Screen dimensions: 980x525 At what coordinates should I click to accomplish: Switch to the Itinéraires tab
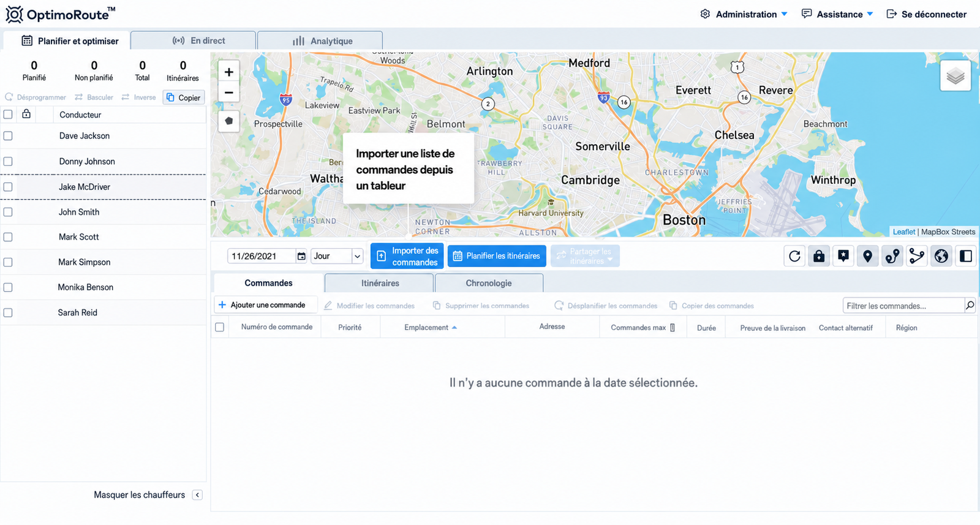point(380,283)
